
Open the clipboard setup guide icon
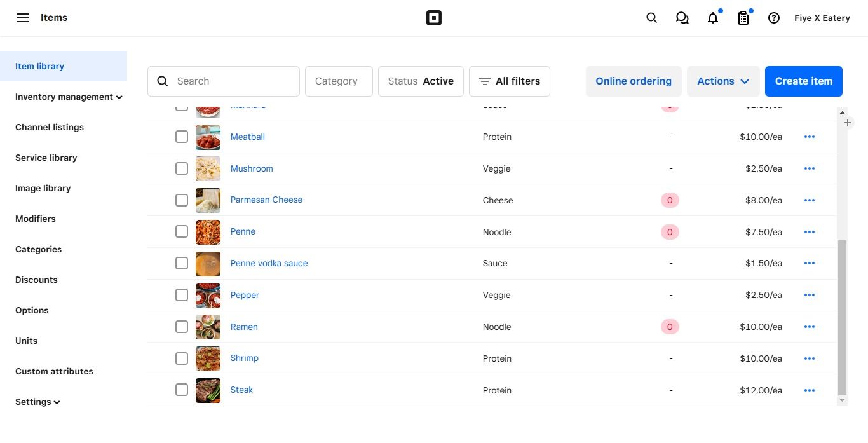[x=743, y=18]
